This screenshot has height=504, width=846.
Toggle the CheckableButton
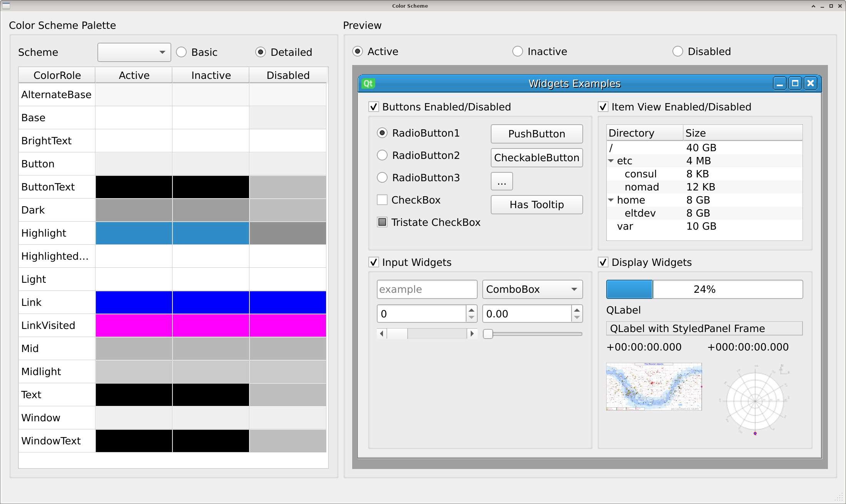point(537,158)
